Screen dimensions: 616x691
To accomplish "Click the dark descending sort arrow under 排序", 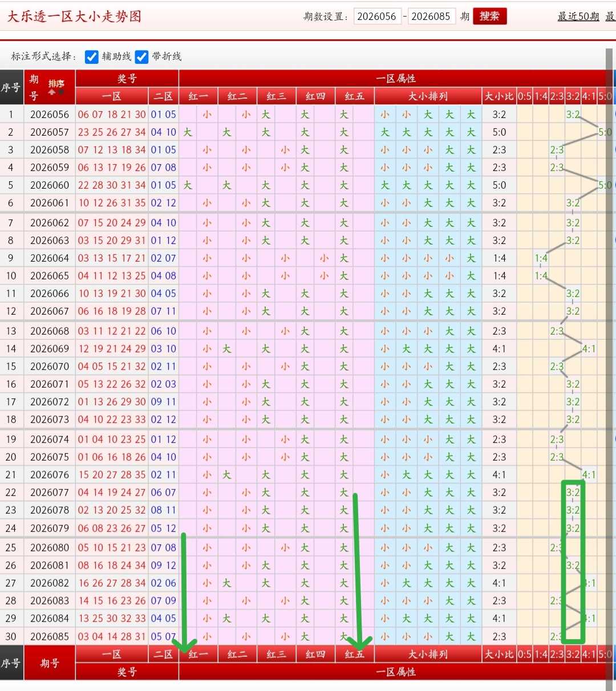I will 61,92.
